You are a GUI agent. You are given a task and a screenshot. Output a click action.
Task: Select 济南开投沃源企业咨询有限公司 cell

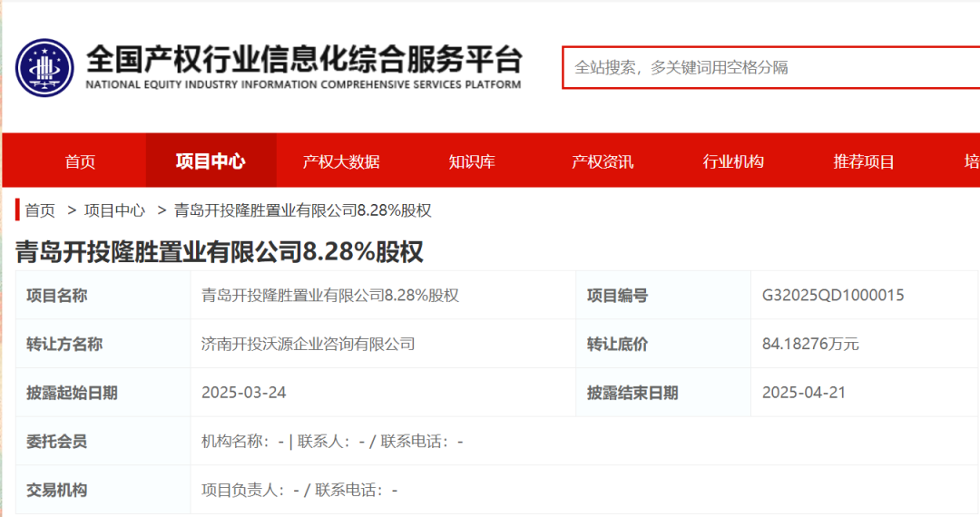[x=383, y=344]
